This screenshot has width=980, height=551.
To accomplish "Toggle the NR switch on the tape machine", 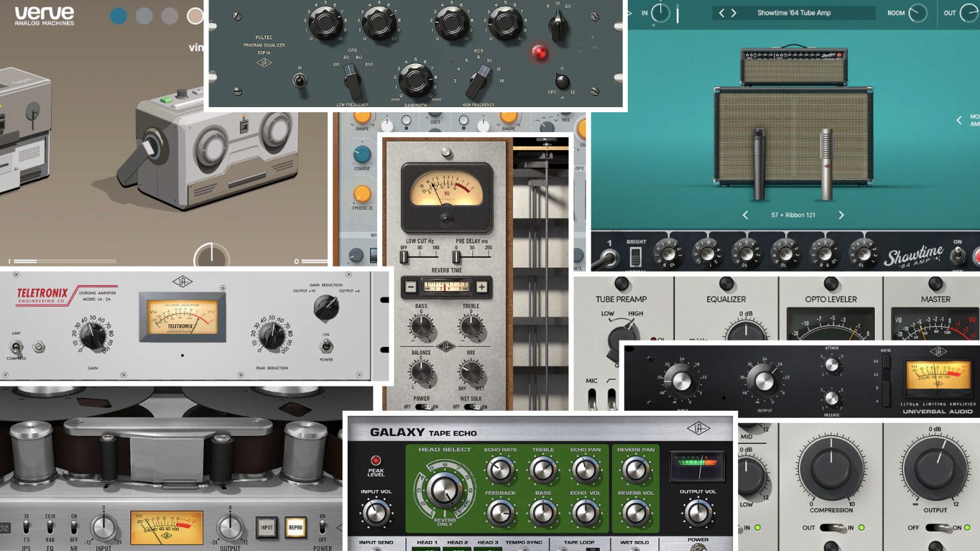I will pos(73,528).
